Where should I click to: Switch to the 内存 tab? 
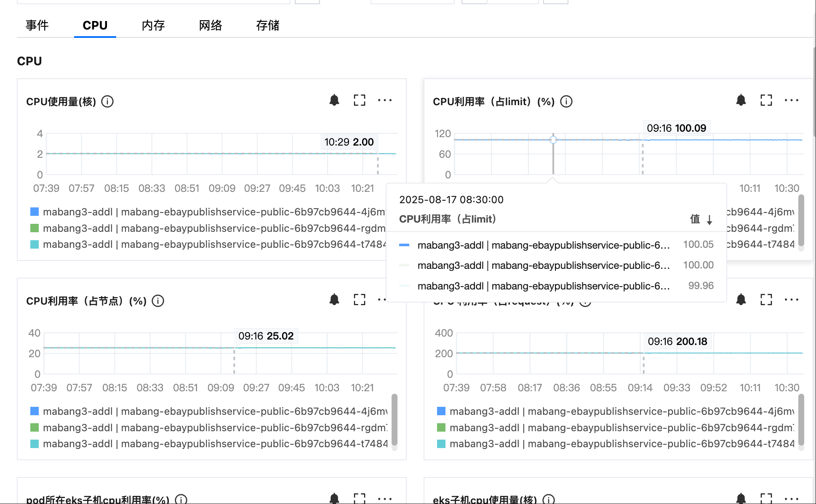point(153,25)
